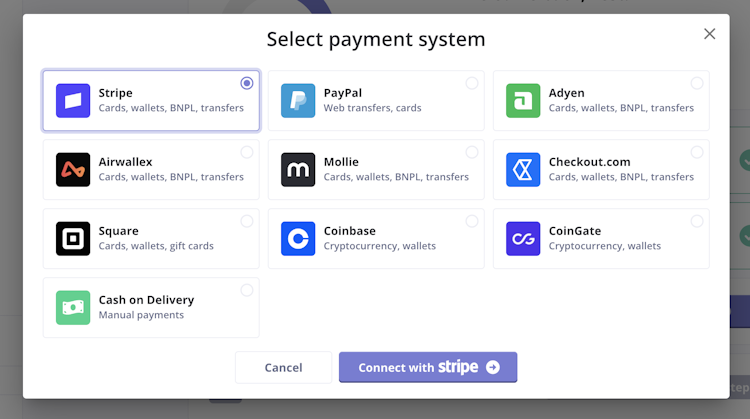Click the Coinbase logo icon
Screen dimensions: 750x419
[x=298, y=238]
